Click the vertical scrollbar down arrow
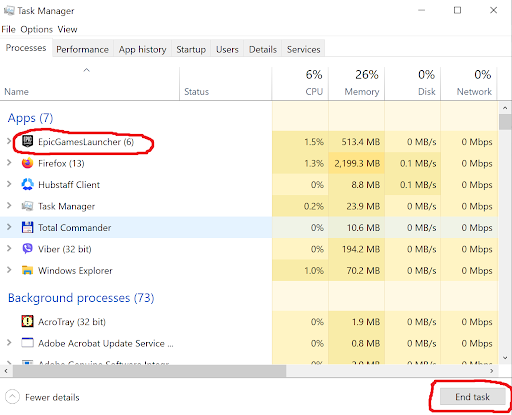The width and height of the screenshot is (512, 415). [x=505, y=358]
